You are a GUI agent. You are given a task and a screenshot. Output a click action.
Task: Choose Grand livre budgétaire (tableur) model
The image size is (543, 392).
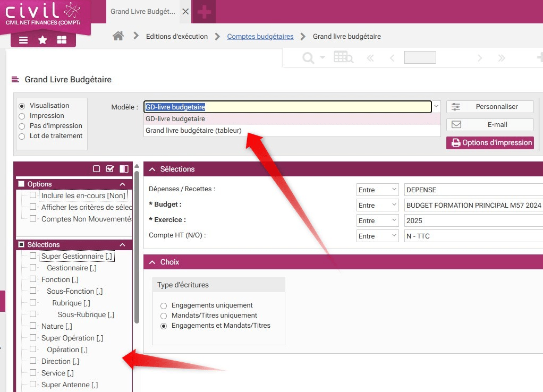pos(193,130)
